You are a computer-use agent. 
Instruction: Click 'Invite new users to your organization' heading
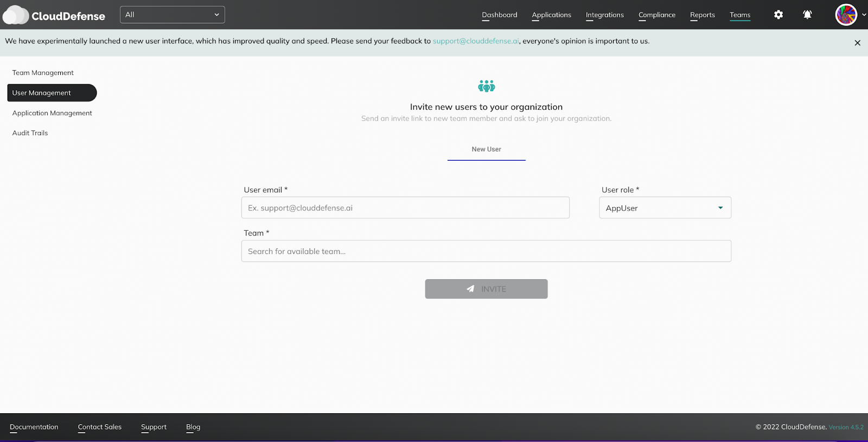486,107
